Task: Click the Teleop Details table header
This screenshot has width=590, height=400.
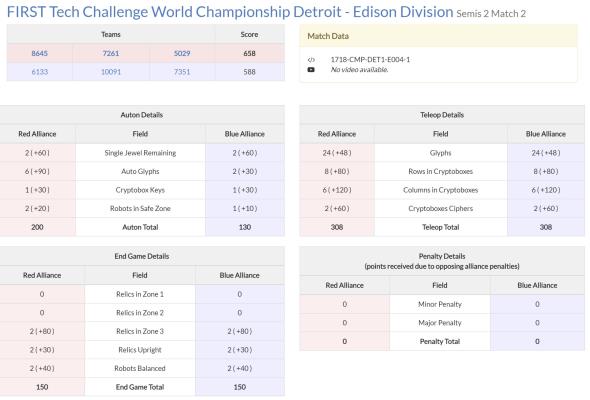Action: click(442, 115)
